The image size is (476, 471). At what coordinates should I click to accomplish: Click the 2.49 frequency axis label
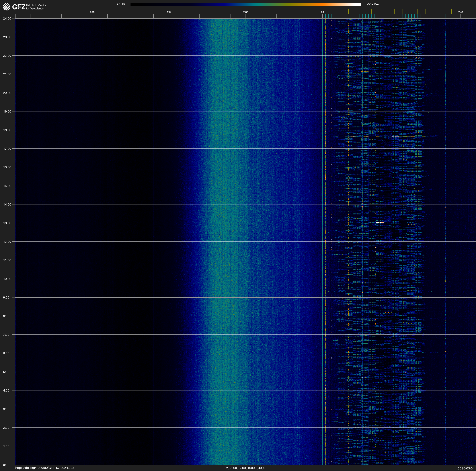pos(460,12)
